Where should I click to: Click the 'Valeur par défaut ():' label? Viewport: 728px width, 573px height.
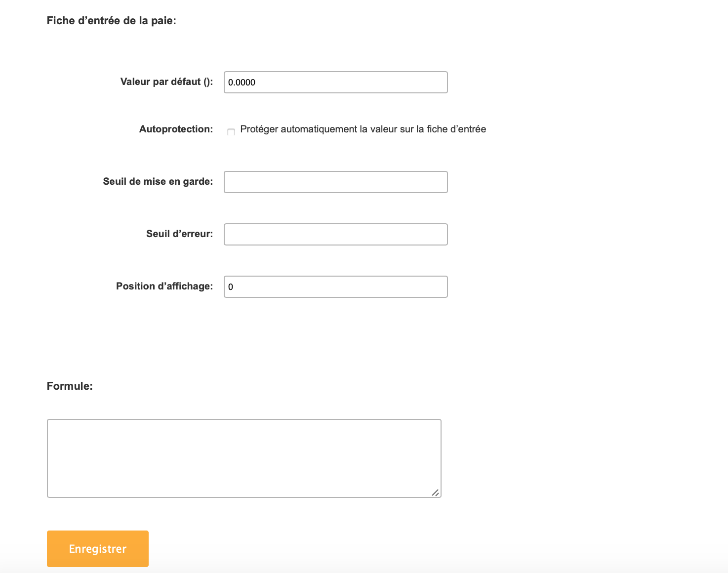pyautogui.click(x=166, y=82)
